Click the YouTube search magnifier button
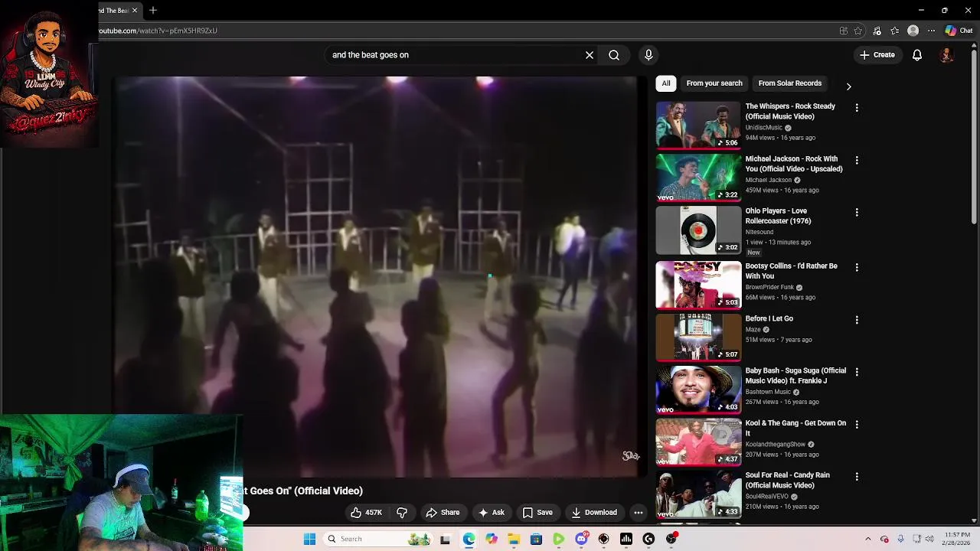 pyautogui.click(x=614, y=55)
